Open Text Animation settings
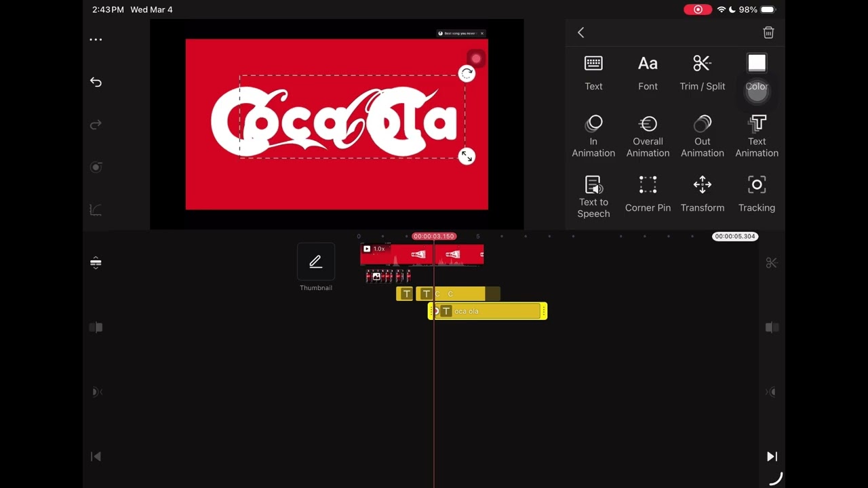 click(x=757, y=136)
